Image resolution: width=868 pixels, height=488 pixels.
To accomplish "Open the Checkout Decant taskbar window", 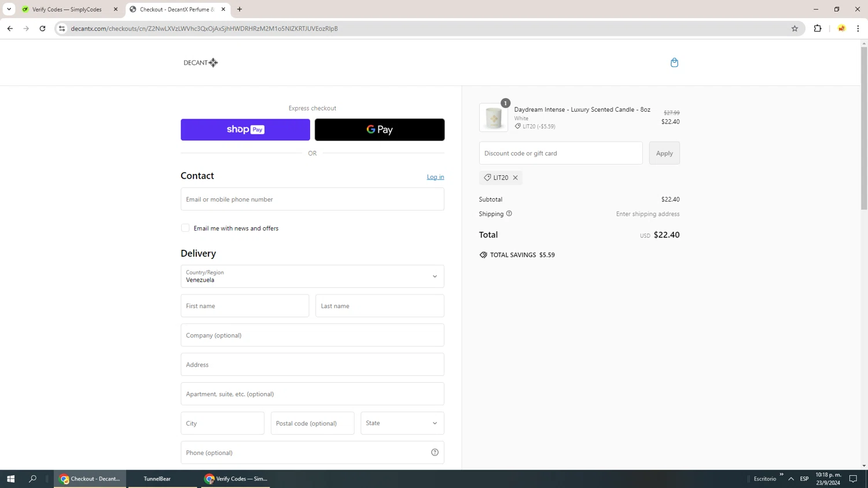I will tap(90, 479).
